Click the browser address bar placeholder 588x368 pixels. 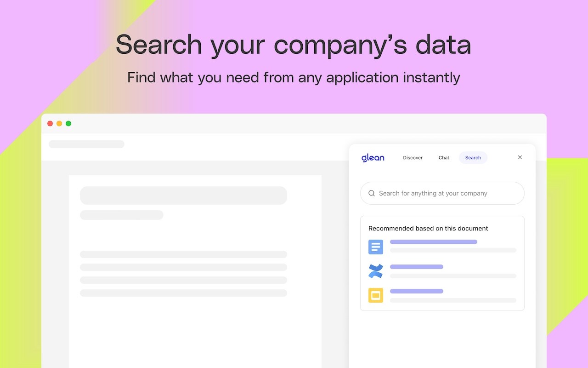(86, 144)
